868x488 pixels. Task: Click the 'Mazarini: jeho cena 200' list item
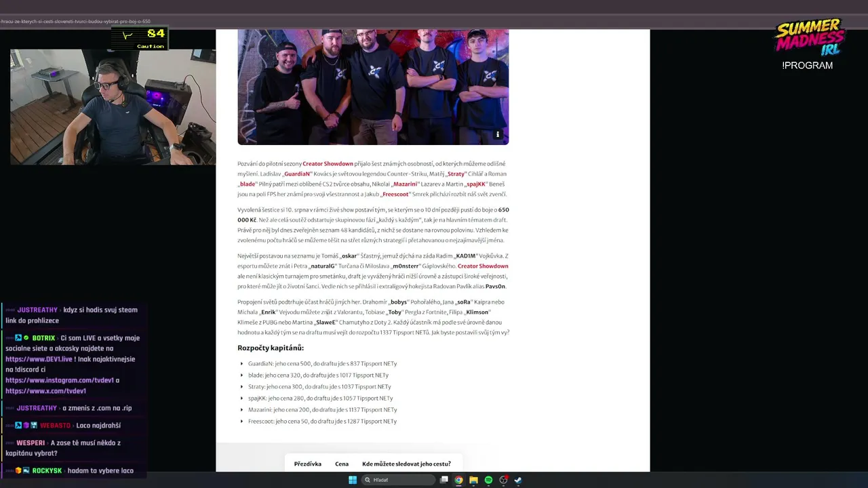(322, 409)
